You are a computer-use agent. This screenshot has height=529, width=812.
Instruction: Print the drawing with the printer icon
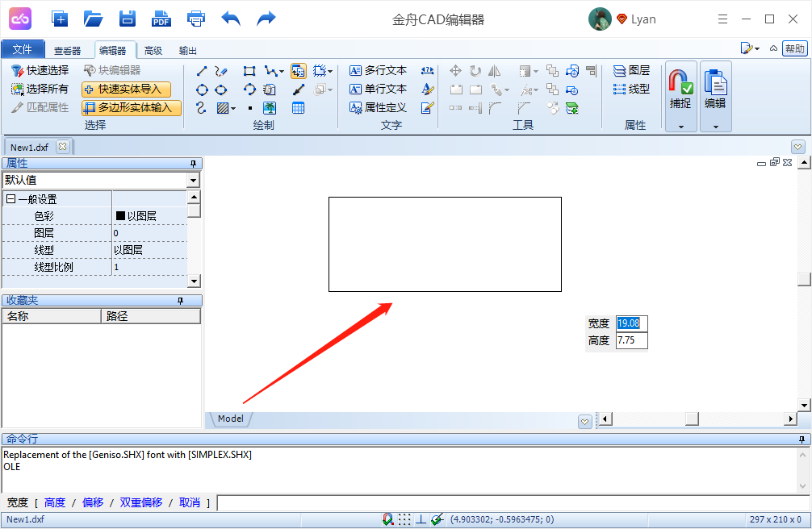tap(196, 19)
